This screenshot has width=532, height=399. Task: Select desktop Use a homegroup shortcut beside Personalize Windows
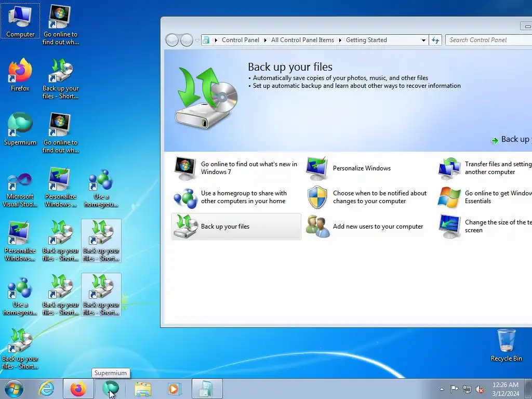[101, 189]
